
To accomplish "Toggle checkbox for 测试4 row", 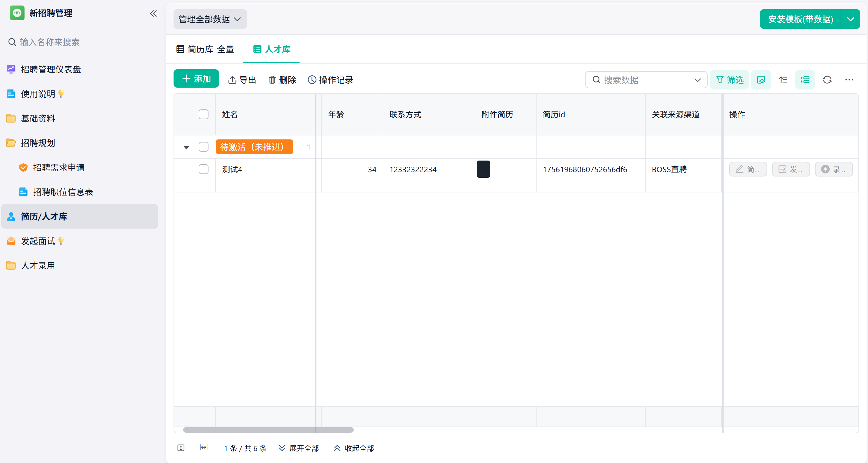I will coord(204,169).
